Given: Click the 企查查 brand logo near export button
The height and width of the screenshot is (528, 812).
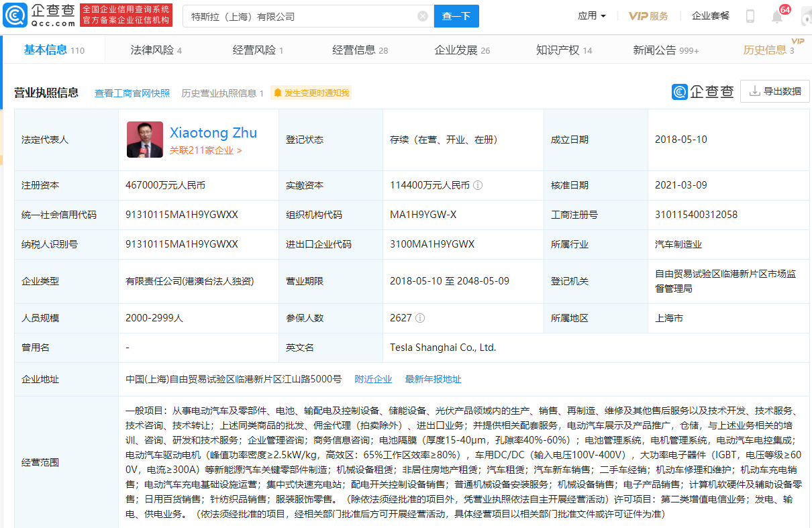Looking at the screenshot, I should [703, 92].
